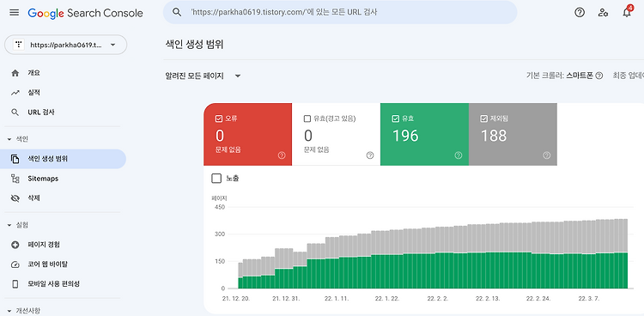Screen dimensions: 644x316
Task: Enable the 노출 checkbox
Action: click(x=216, y=179)
